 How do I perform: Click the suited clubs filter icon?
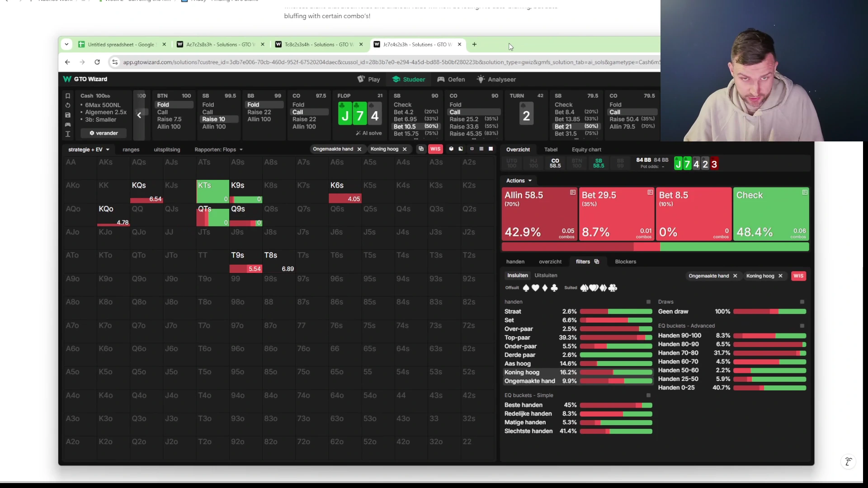pos(613,288)
